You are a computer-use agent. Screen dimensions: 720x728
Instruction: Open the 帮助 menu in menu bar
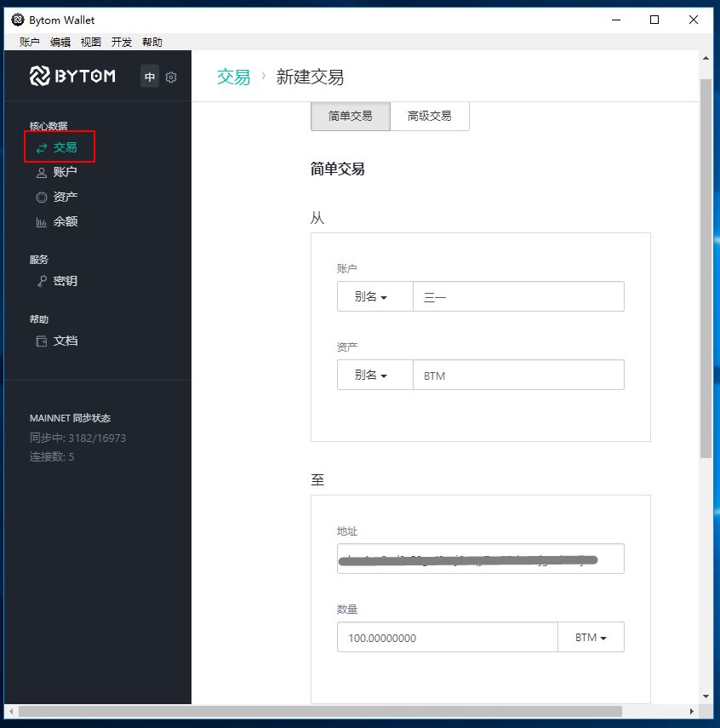[x=152, y=43]
